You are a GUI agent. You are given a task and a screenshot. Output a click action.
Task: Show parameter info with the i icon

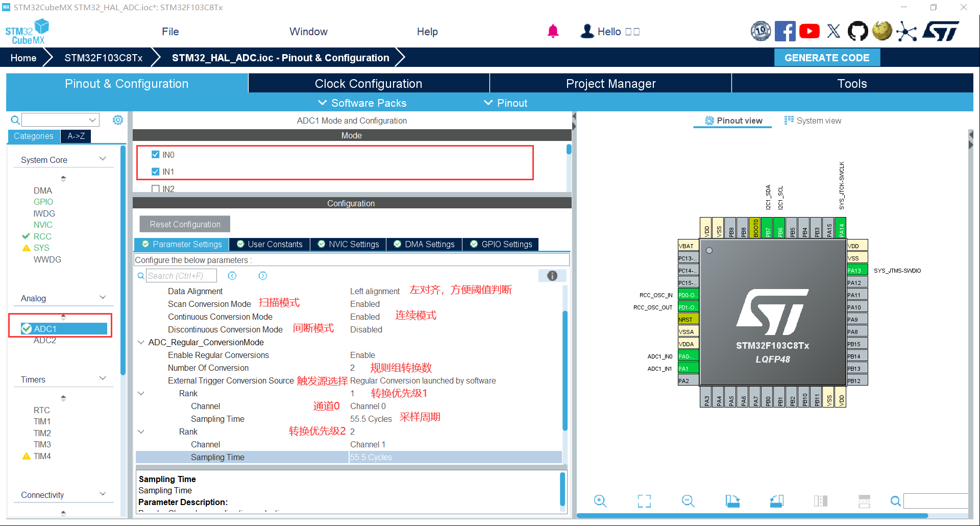pos(552,276)
